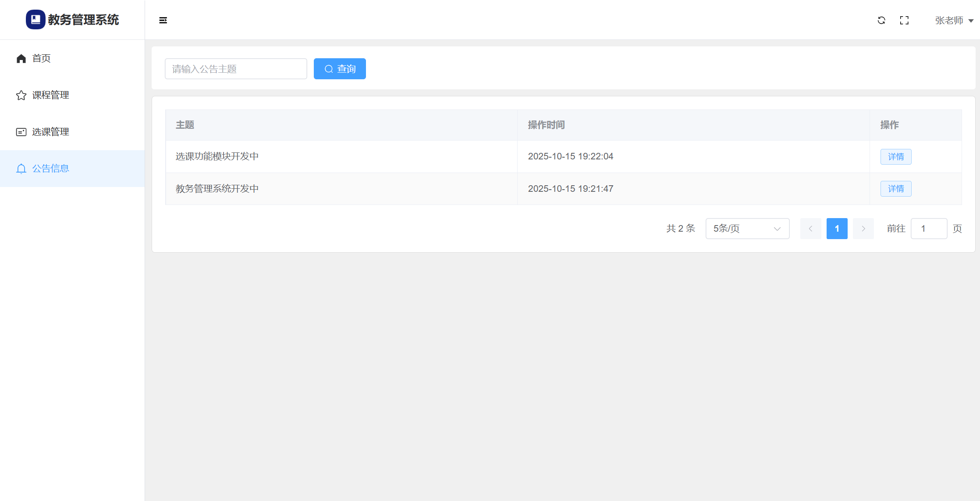
Task: Focus the 请输入公告主题 search field
Action: tap(236, 69)
